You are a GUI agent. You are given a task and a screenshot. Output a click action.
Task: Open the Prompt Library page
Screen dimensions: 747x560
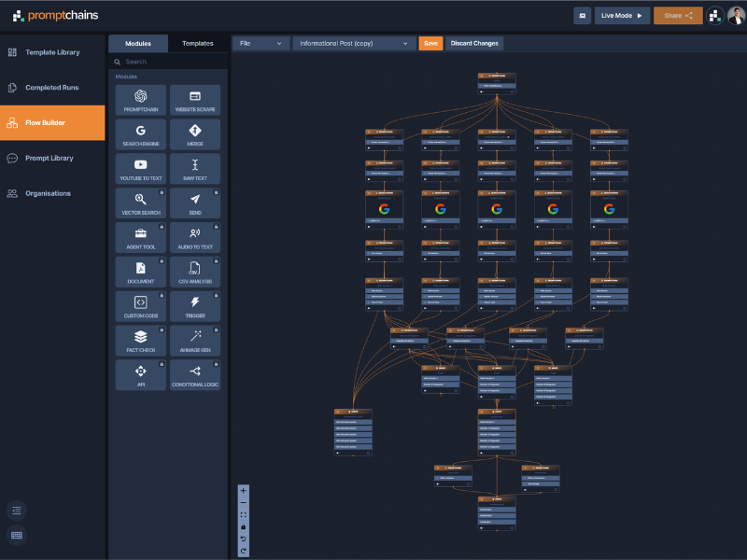pyautogui.click(x=52, y=158)
